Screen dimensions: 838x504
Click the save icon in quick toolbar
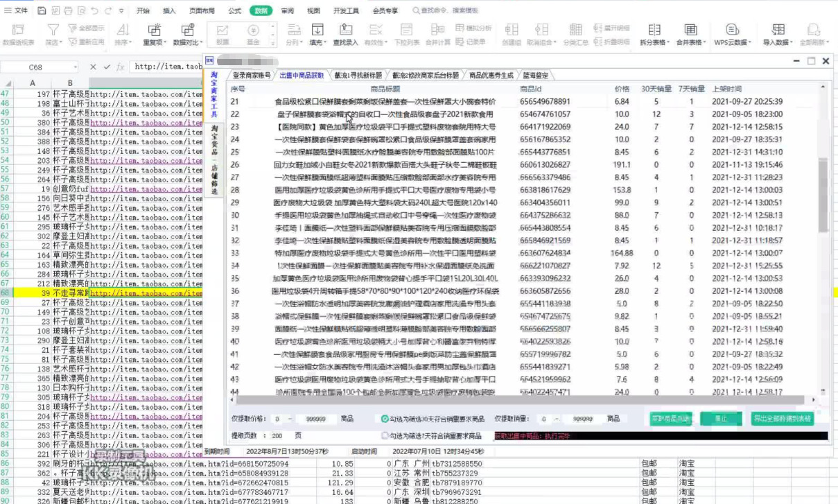click(x=42, y=10)
